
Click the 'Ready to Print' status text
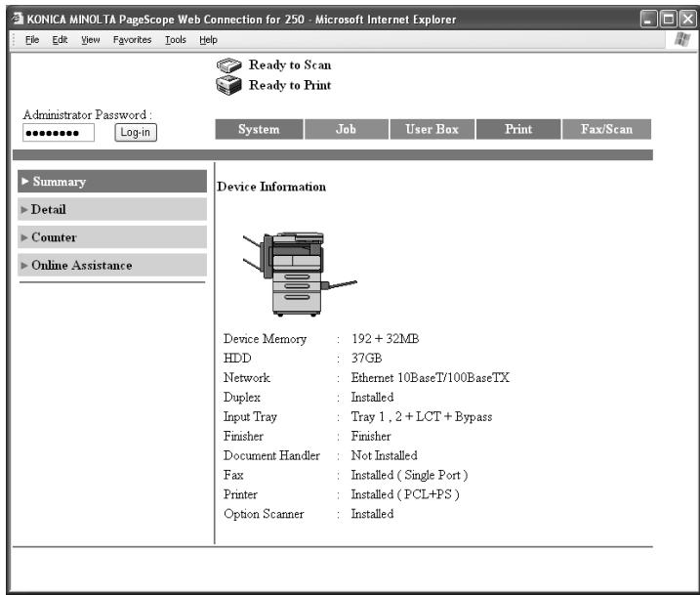(x=290, y=85)
